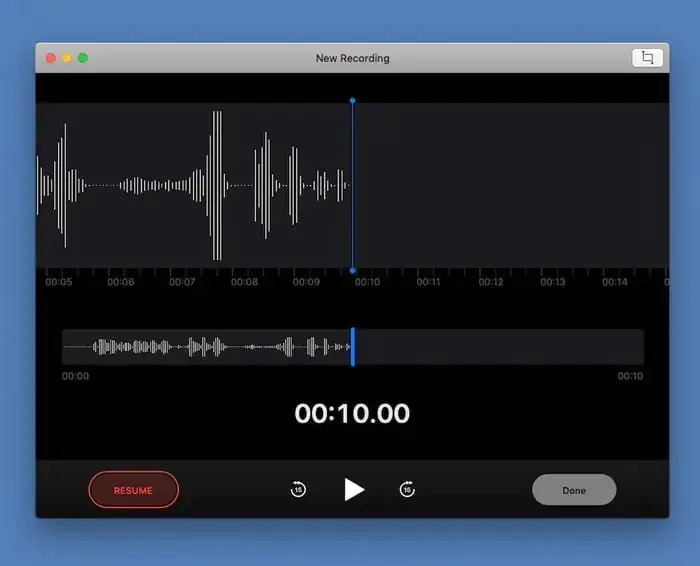
Task: Click the 00:12 mark on the ruler
Action: click(x=491, y=282)
